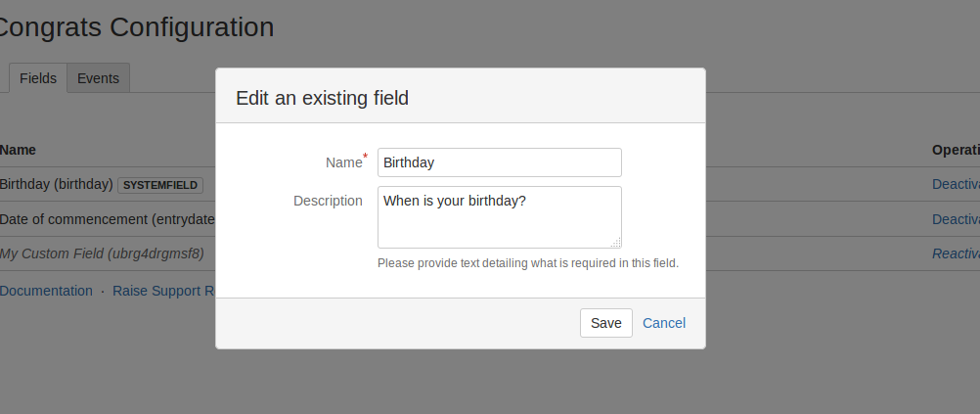Open the Events tab

98,78
